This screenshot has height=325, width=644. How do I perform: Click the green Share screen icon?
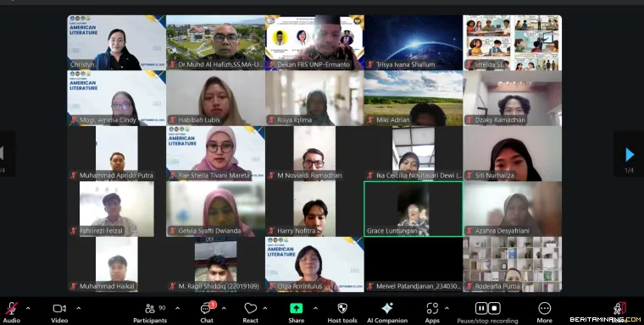296,308
